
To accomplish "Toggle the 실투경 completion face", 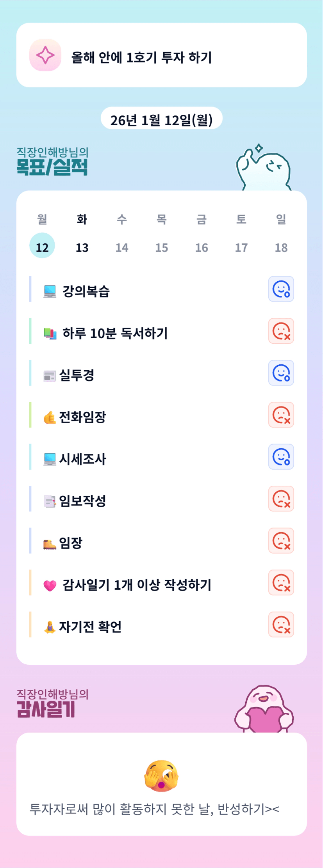I will click(x=281, y=373).
